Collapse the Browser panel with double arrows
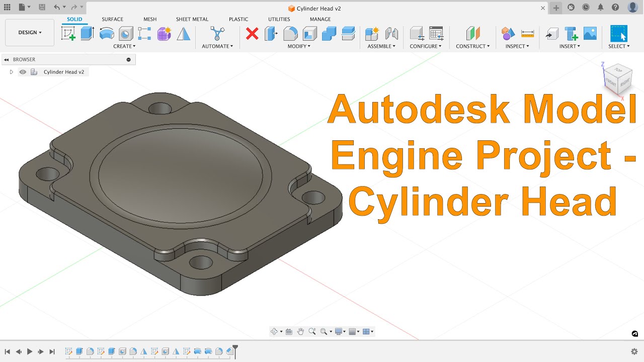Image resolution: width=644 pixels, height=362 pixels. (x=7, y=59)
